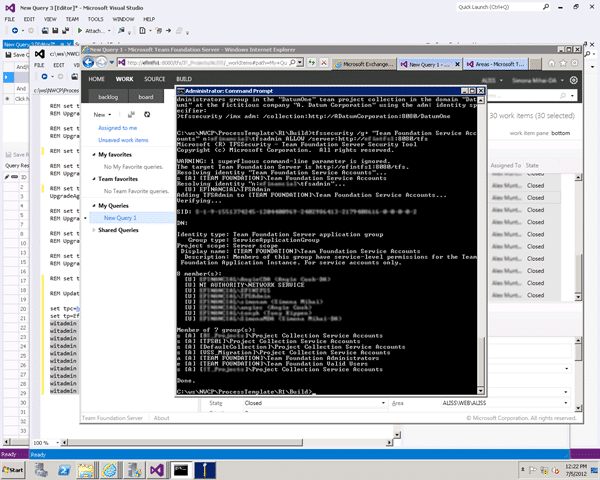Click the action center flag in system tray
600x480 pixels.
pos(532,470)
